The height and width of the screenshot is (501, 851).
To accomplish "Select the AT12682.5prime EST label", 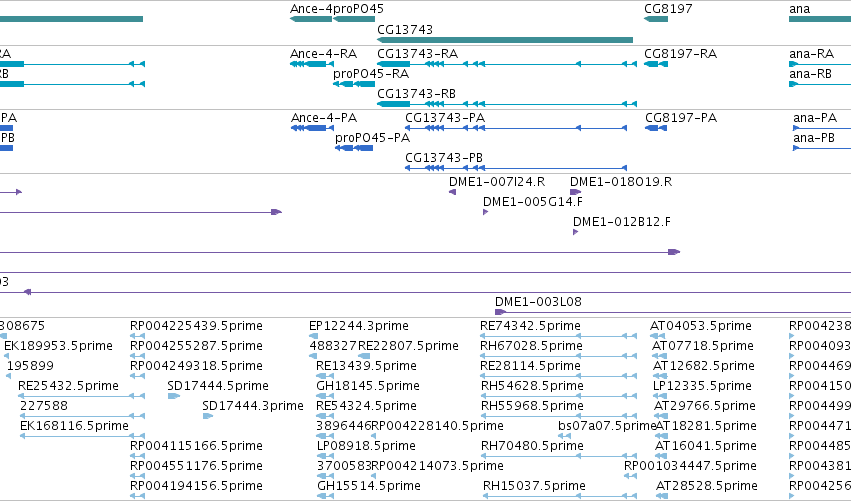I will (x=703, y=366).
